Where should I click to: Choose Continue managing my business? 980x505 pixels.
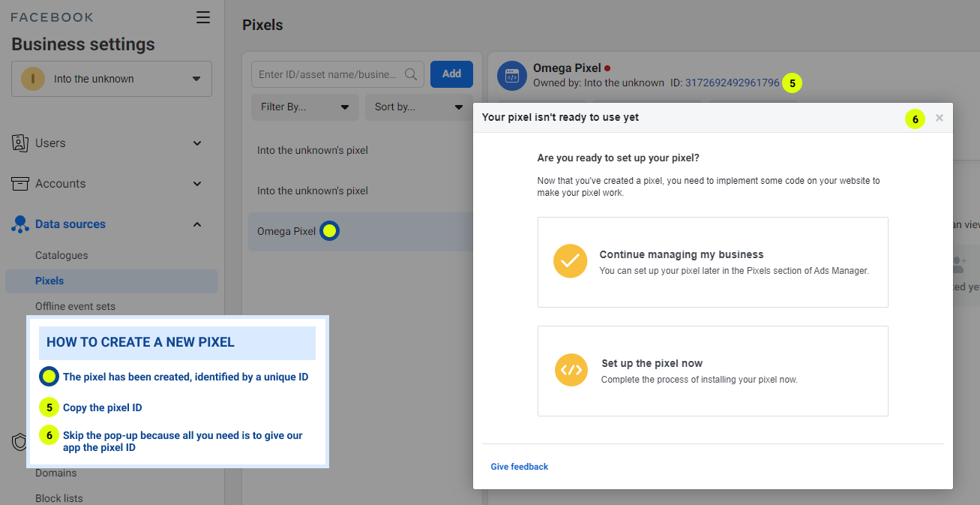(x=713, y=262)
